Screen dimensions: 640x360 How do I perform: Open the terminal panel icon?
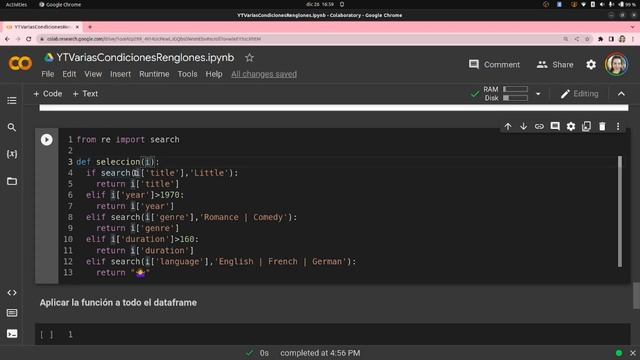pyautogui.click(x=12, y=333)
